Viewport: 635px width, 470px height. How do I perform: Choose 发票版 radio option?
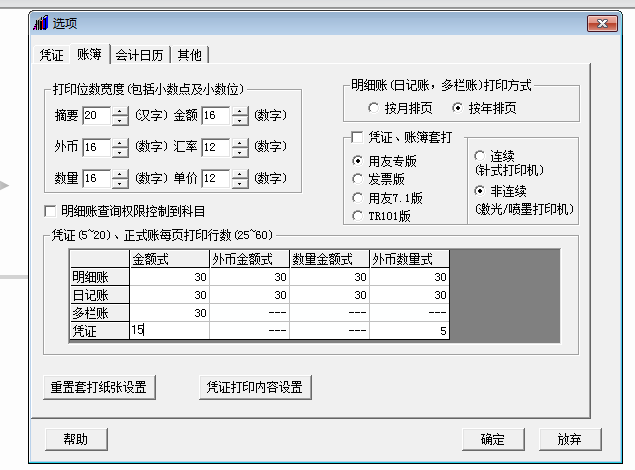click(357, 179)
